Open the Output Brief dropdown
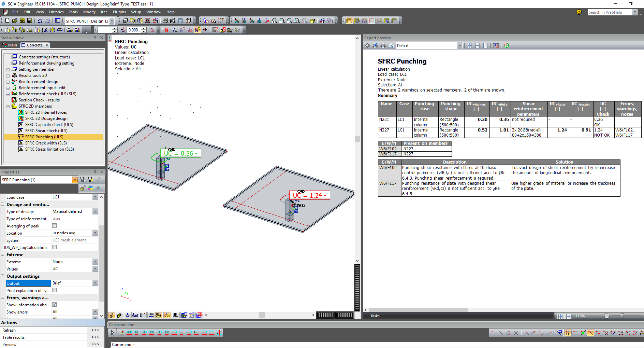644x348 pixels. 95,283
